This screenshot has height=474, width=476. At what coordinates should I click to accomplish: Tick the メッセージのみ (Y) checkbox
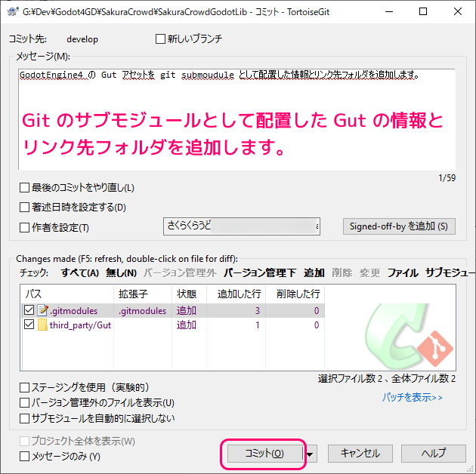24,456
